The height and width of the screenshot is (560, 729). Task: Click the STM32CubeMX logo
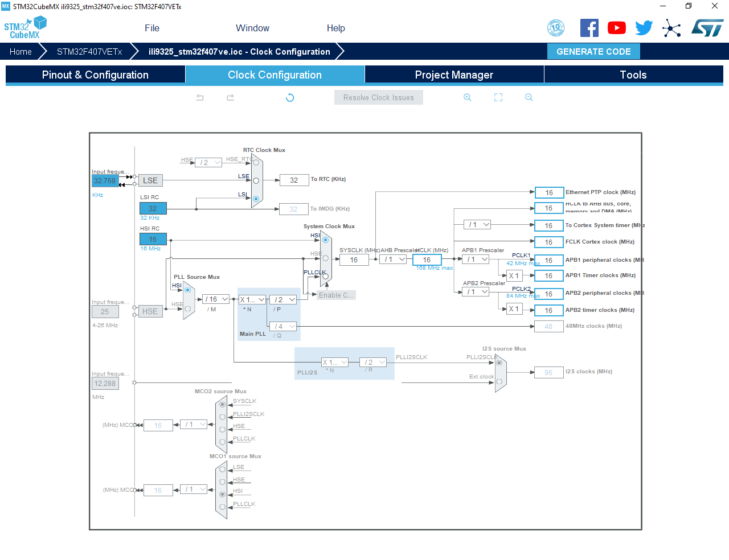click(25, 28)
